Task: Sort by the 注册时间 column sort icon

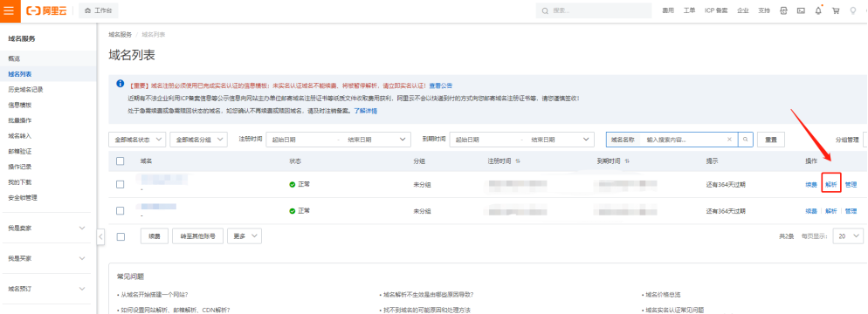Action: (x=518, y=160)
